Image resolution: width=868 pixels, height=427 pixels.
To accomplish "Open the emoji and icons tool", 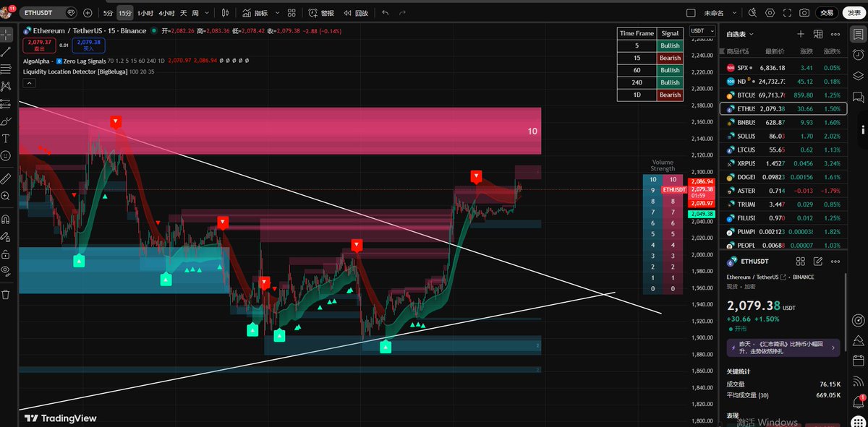I will click(x=6, y=155).
